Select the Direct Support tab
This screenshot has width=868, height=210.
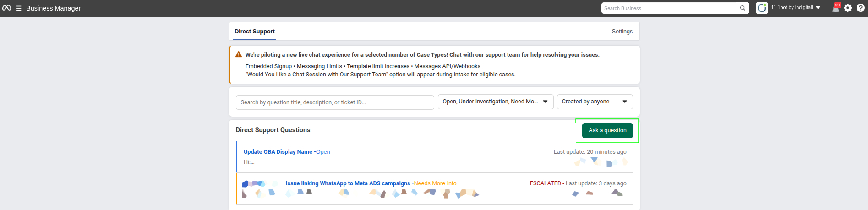[255, 32]
